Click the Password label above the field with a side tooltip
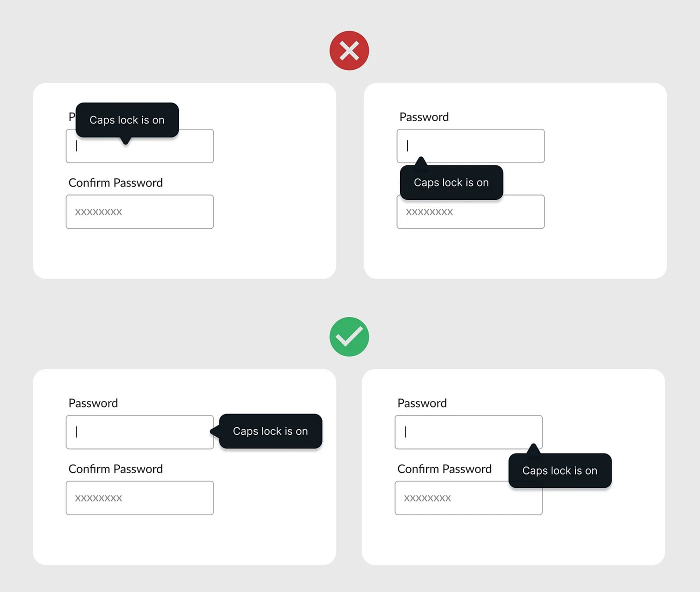 (93, 403)
